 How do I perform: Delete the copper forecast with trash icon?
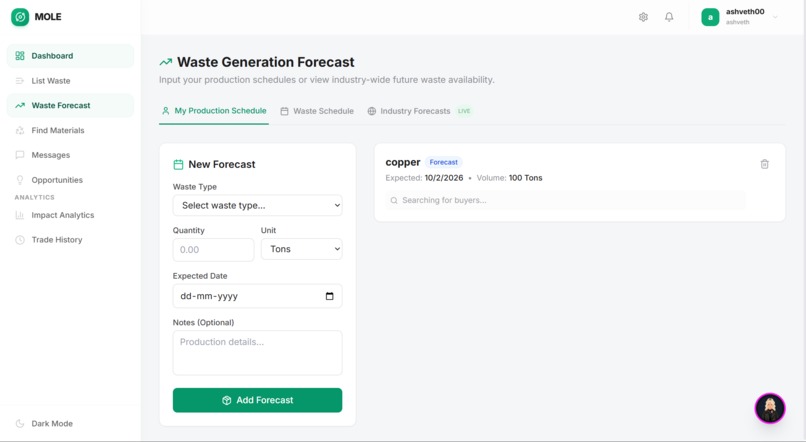point(764,164)
